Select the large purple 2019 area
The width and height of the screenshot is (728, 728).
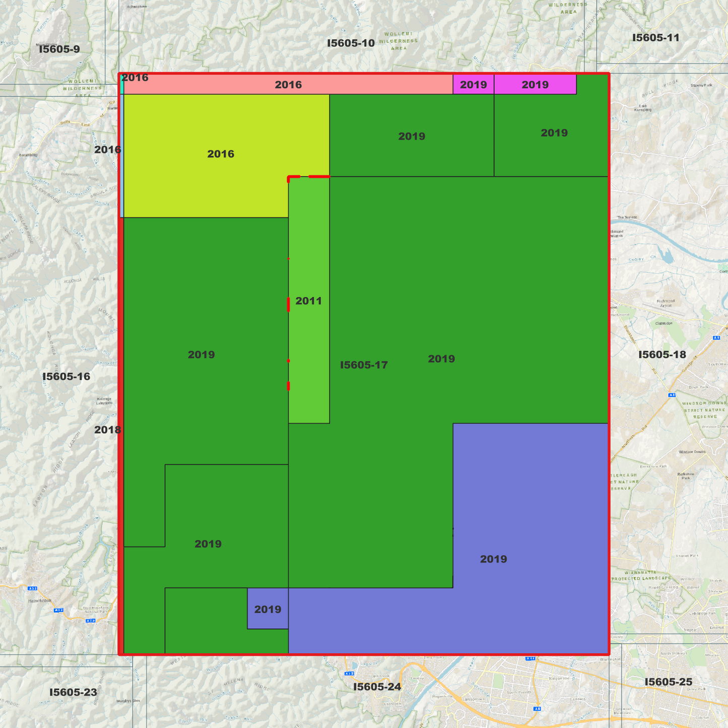point(494,559)
